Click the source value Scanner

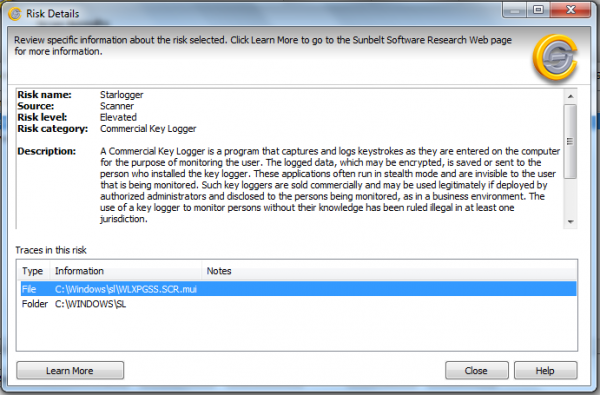[x=117, y=106]
